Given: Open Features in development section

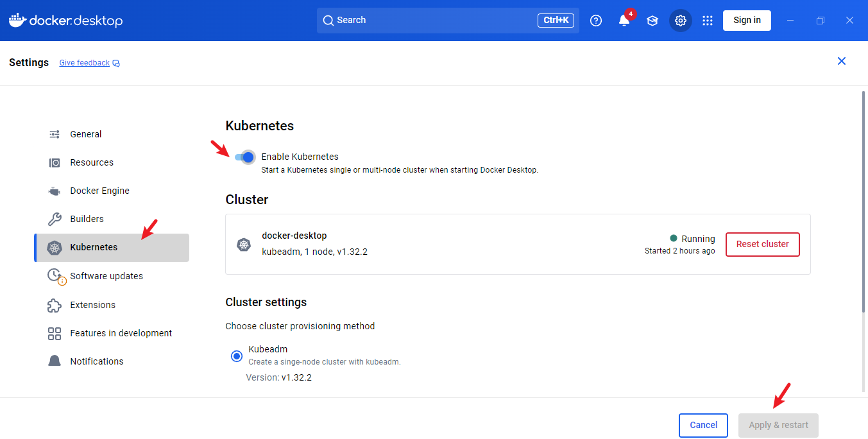Looking at the screenshot, I should coord(112,333).
